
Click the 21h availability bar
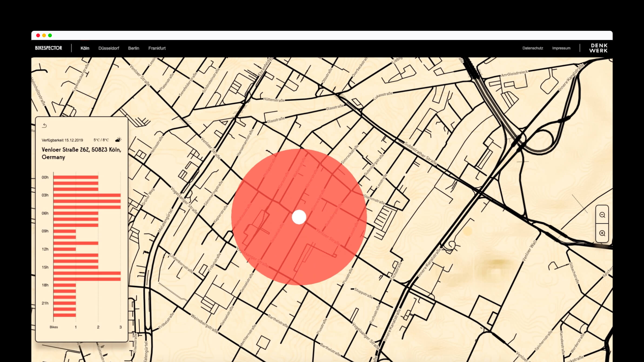tap(65, 303)
